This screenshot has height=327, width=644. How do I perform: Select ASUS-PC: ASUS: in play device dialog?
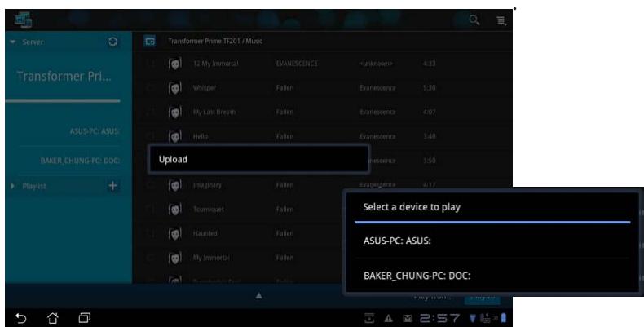click(492, 241)
